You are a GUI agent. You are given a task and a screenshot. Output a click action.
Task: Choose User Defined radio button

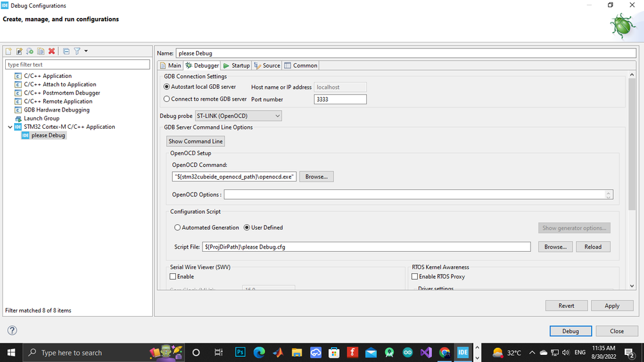[x=247, y=228]
